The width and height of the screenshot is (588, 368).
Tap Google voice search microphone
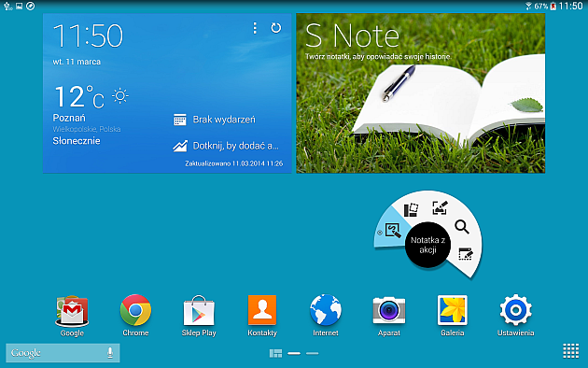110,353
